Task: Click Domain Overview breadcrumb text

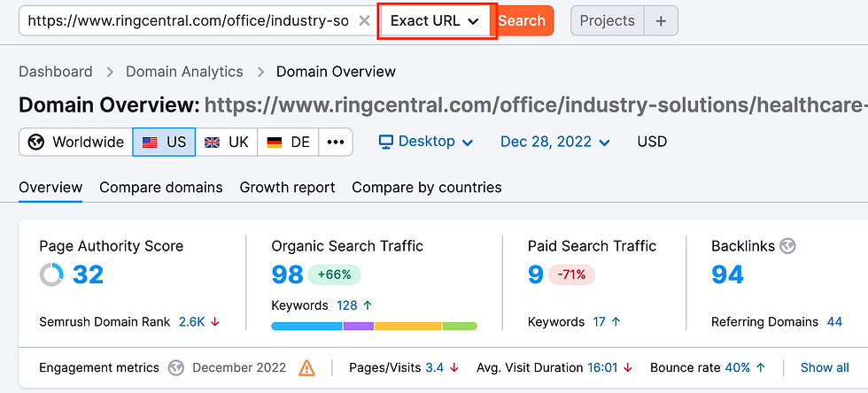Action: [336, 72]
